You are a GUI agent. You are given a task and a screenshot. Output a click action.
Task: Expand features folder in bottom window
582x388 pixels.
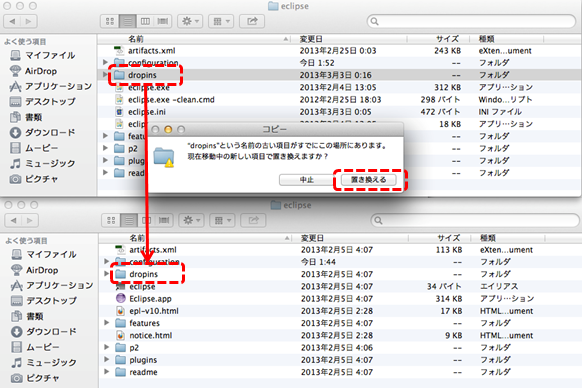coord(107,323)
